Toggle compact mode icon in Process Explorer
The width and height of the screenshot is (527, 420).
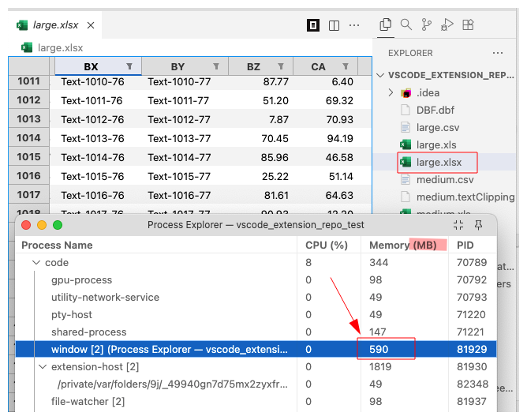(458, 225)
